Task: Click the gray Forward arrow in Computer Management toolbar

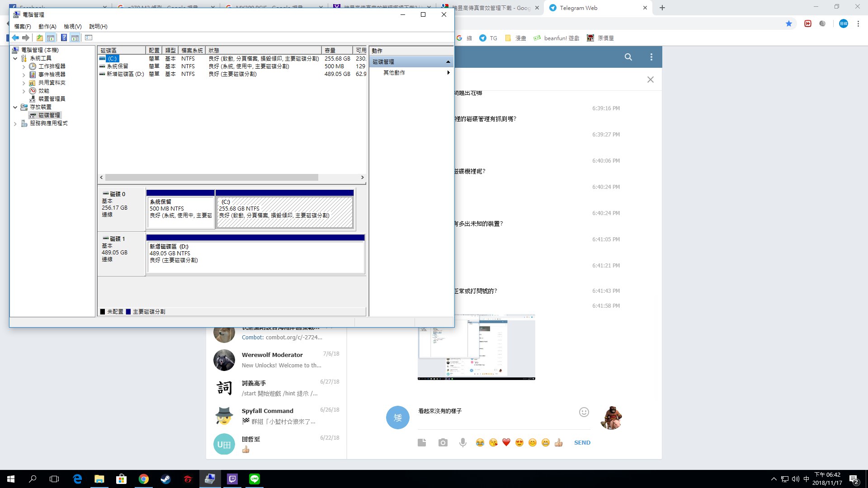Action: 26,38
